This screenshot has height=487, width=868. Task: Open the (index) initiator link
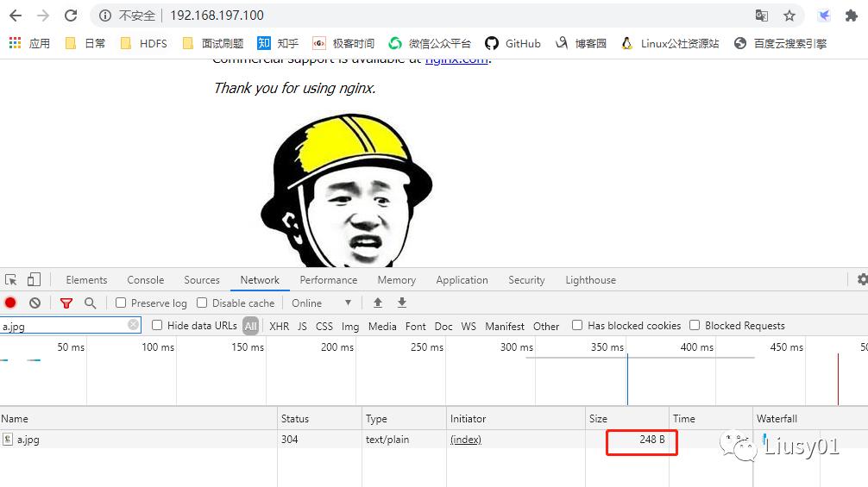(x=466, y=440)
